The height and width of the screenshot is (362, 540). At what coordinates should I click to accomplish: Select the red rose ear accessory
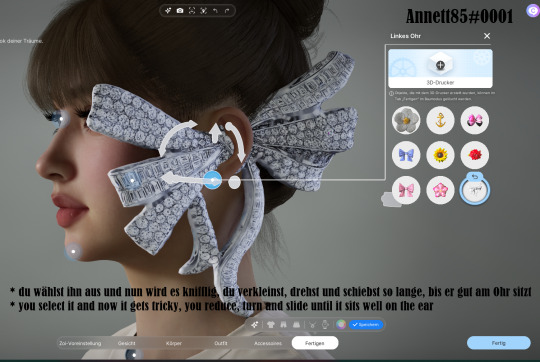[x=475, y=155]
